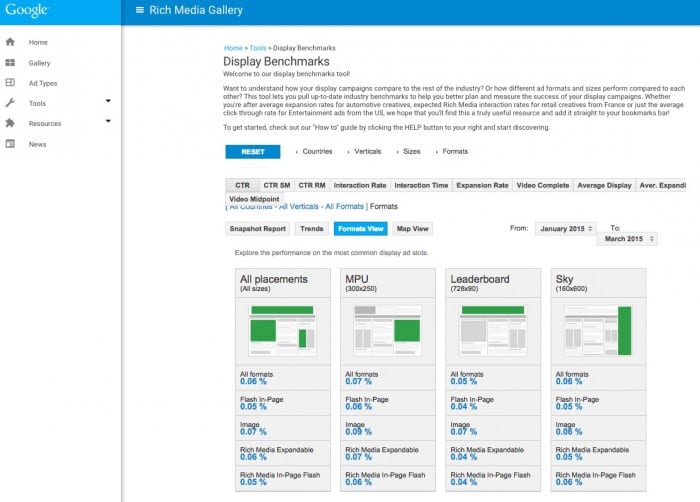Click the Ad Types layout icon
The height and width of the screenshot is (502, 700).
click(x=10, y=83)
